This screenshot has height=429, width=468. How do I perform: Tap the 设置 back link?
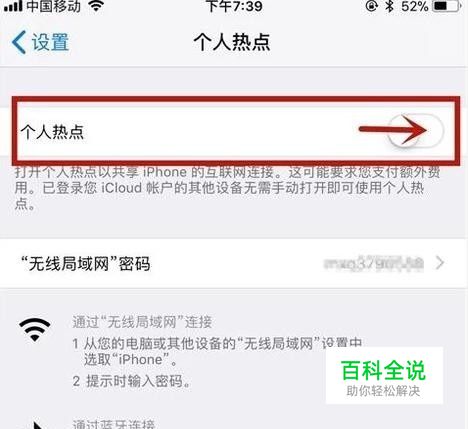tap(50, 42)
